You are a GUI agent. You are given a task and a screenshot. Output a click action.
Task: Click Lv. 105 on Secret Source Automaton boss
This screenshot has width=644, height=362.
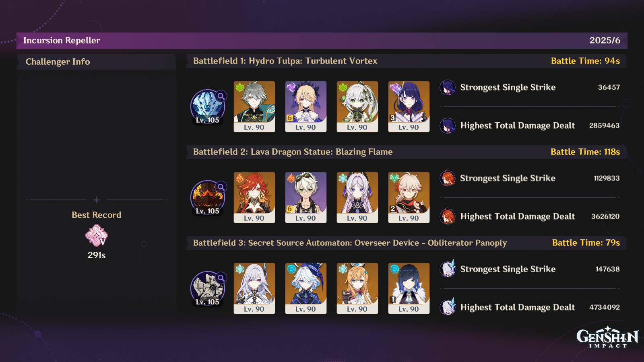207,302
